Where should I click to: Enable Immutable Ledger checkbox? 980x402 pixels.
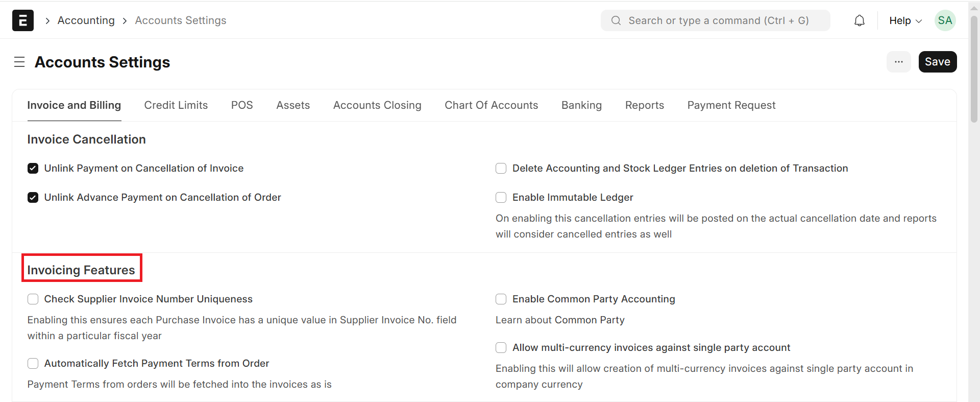(501, 198)
